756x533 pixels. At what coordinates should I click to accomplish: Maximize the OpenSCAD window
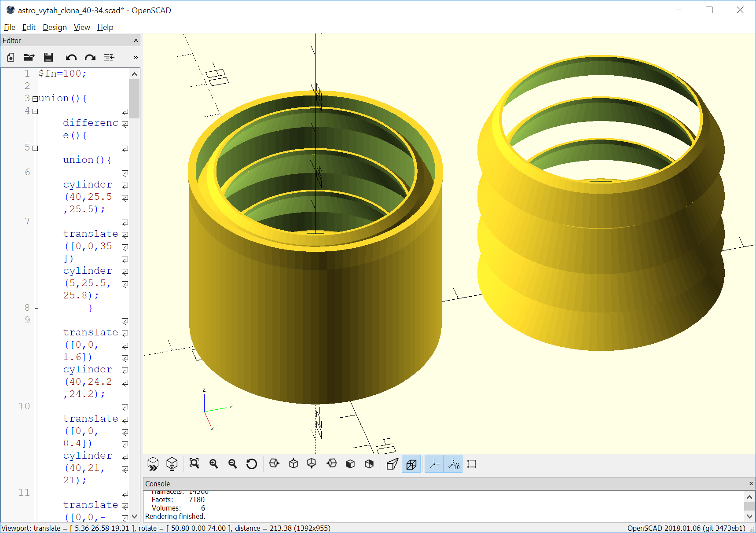coord(709,10)
